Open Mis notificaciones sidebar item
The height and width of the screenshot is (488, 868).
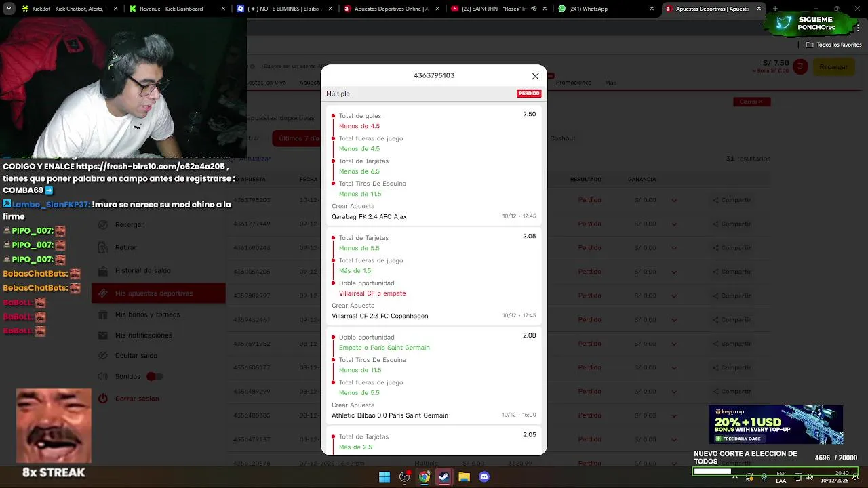coord(143,335)
